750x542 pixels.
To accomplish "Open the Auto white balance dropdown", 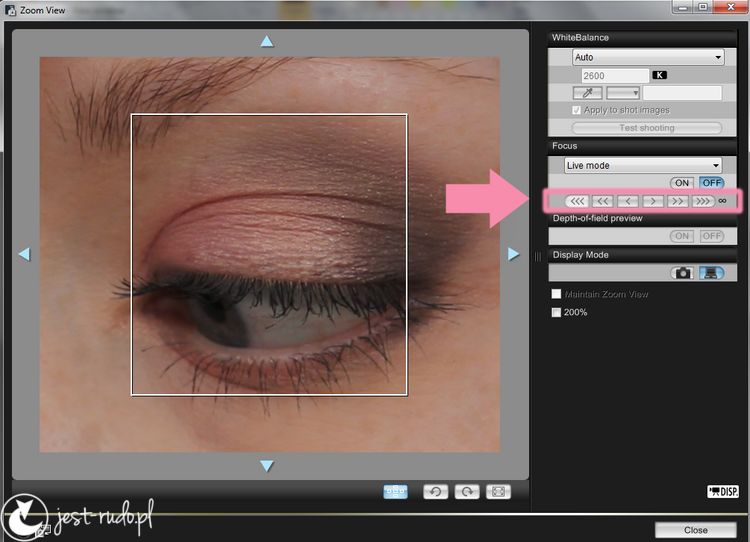I will click(x=648, y=57).
